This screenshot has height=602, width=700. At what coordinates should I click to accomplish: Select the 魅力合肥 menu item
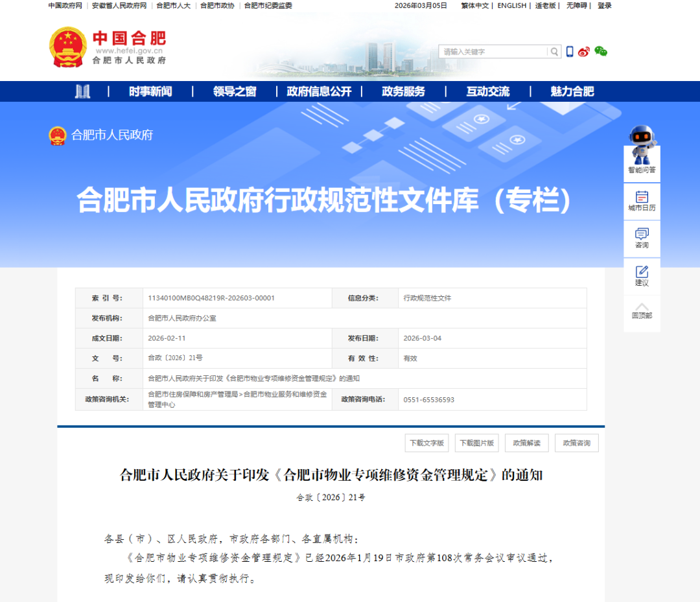click(x=572, y=91)
